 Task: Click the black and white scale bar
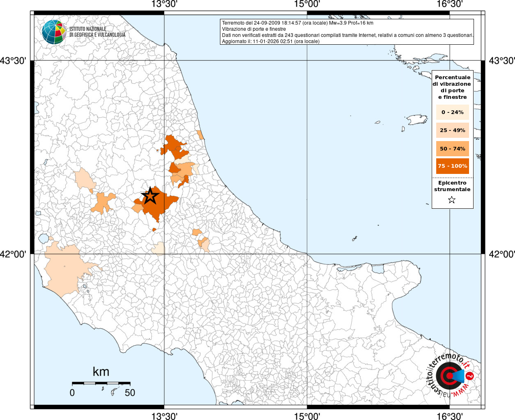(x=101, y=383)
